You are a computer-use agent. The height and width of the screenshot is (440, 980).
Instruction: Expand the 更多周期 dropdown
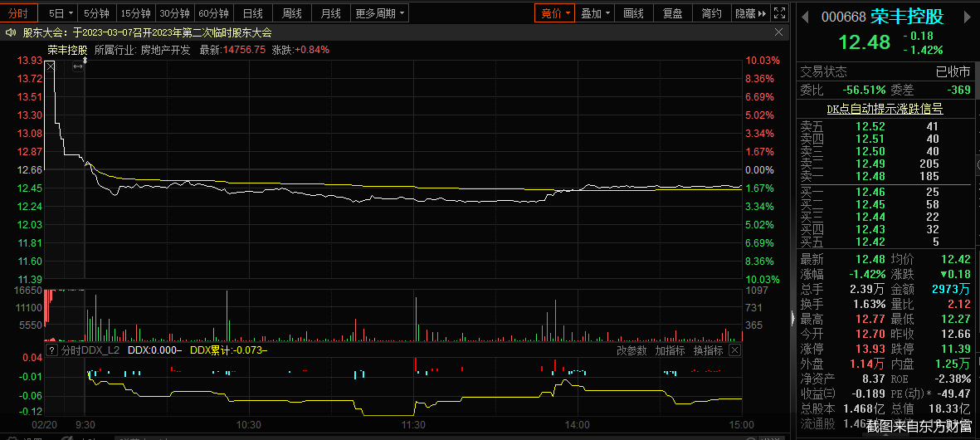(381, 13)
